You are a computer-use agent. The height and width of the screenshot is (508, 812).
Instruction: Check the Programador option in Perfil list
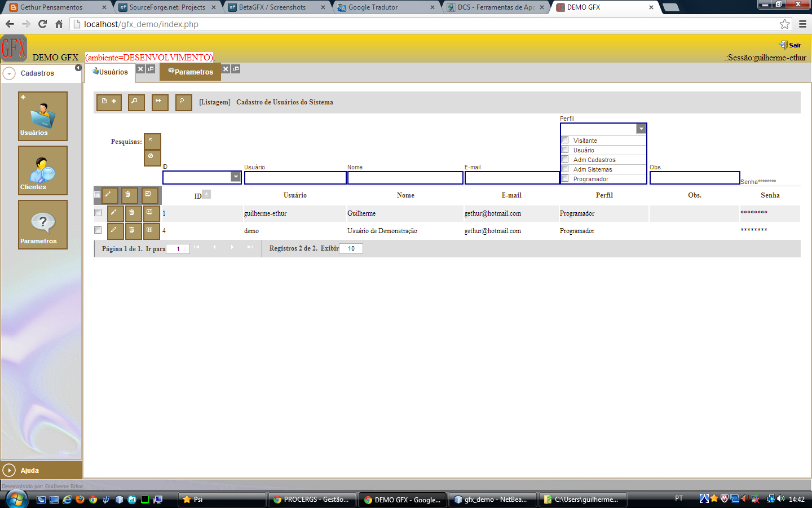click(x=564, y=178)
